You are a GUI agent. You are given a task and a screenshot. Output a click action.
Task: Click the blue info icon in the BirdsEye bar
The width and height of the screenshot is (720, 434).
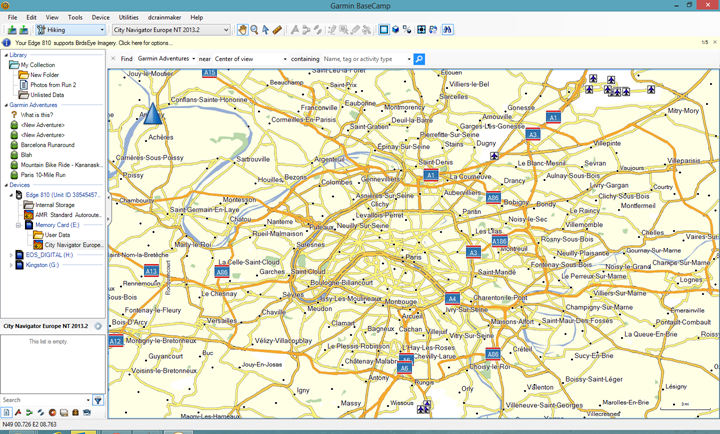(6, 43)
